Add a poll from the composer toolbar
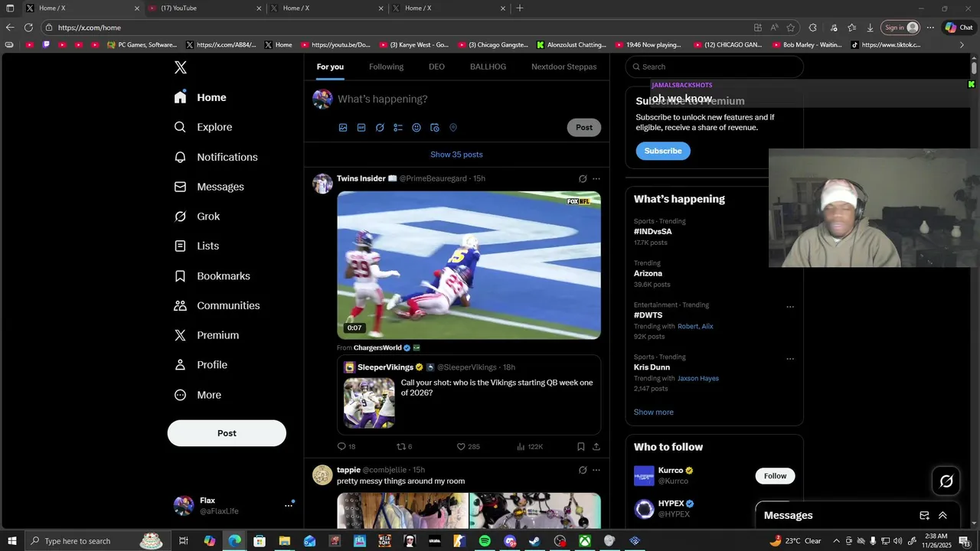Viewport: 980px width, 551px height. coord(398,128)
